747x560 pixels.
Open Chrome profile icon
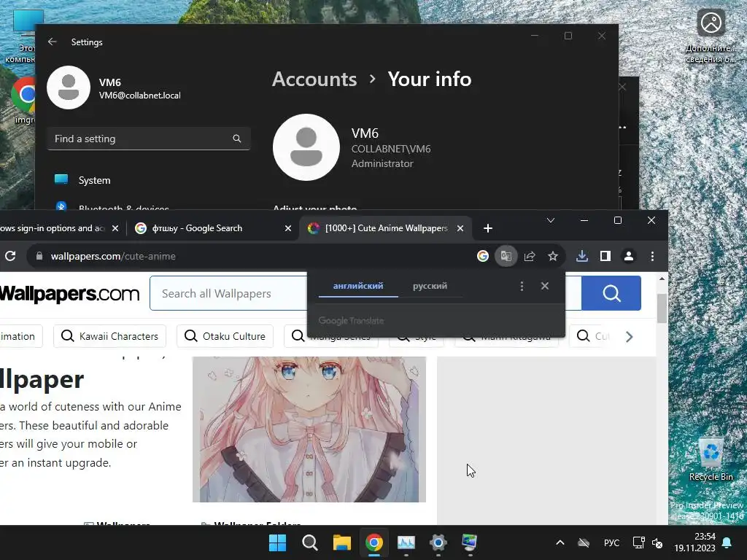628,256
